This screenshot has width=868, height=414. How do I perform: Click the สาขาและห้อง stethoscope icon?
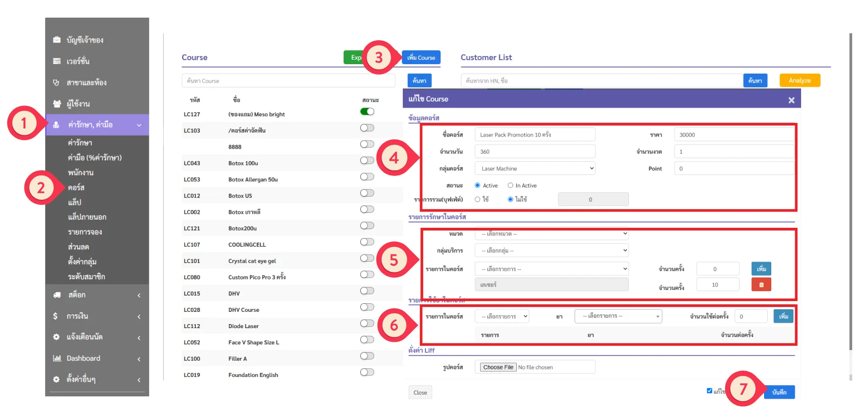pos(57,82)
